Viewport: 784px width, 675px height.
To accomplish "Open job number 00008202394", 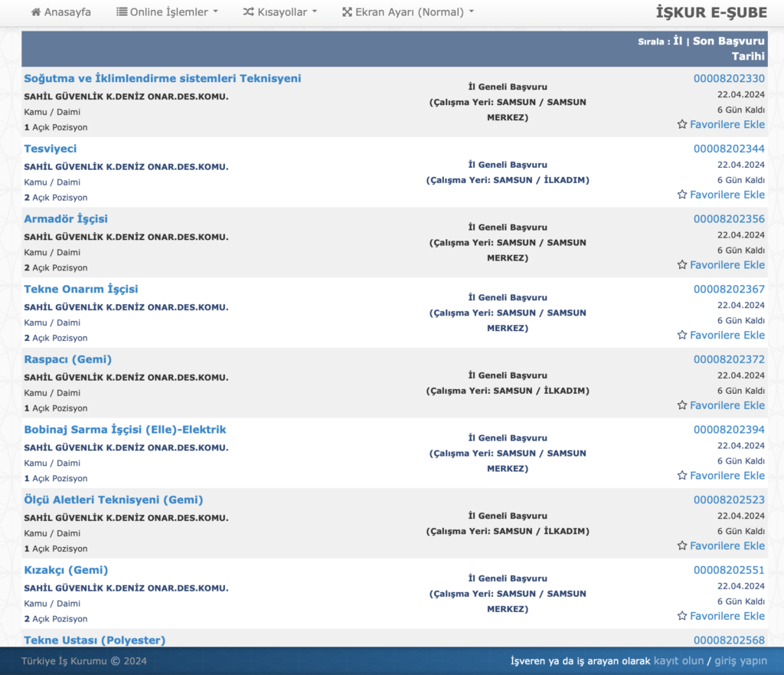I will [729, 430].
